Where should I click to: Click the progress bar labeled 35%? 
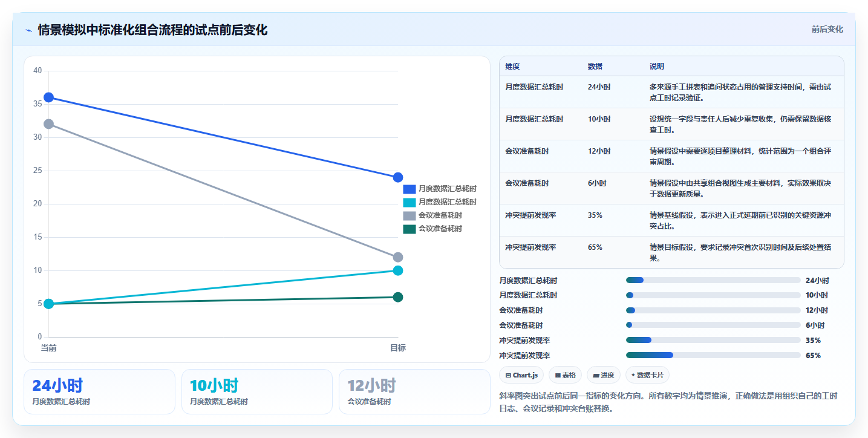tap(713, 340)
